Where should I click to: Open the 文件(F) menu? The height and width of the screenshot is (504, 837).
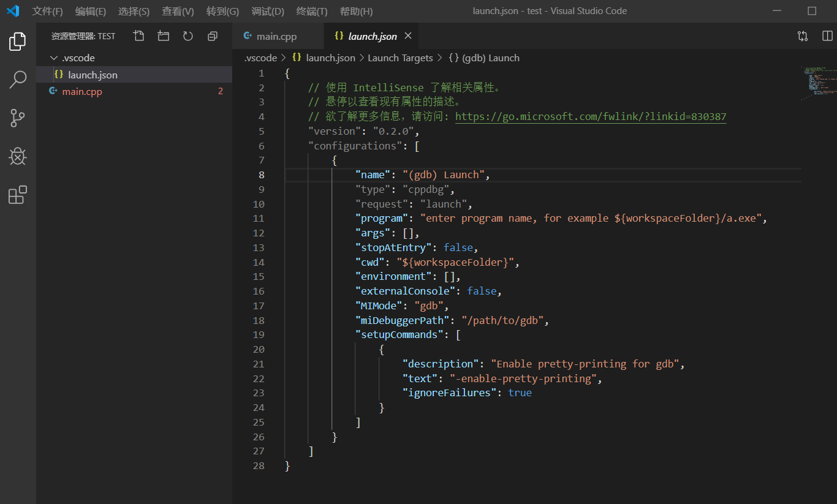48,11
